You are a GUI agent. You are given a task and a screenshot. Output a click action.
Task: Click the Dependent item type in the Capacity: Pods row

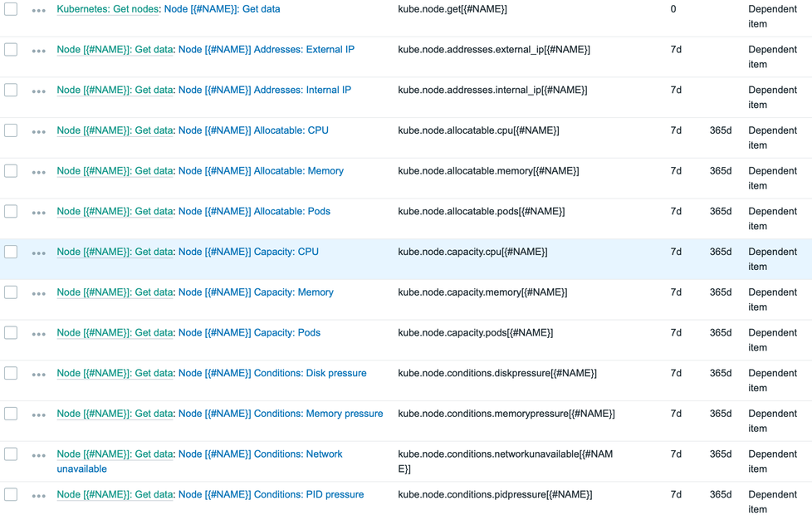(x=772, y=340)
